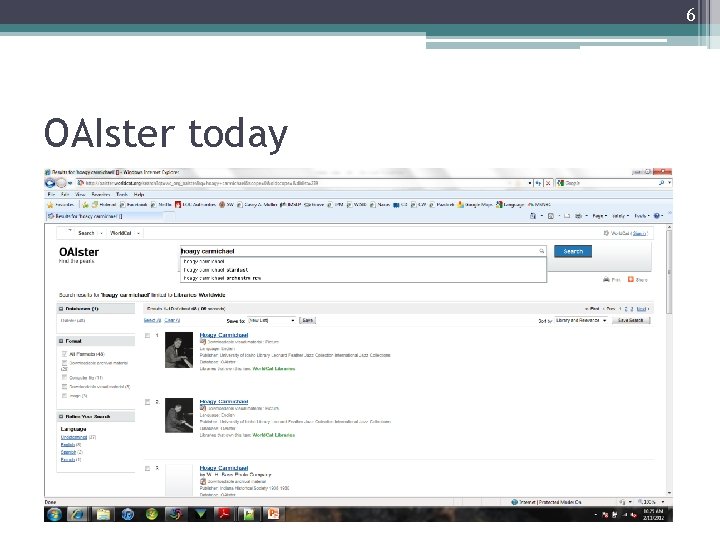Toggle the Downloadable visual material format checkbox

[x=64, y=387]
